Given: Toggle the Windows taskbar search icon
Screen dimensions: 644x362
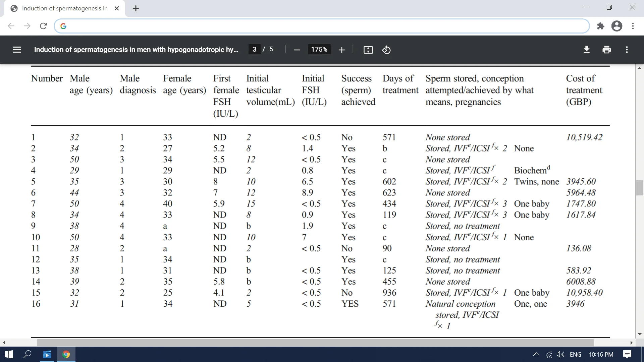Looking at the screenshot, I should tap(28, 354).
